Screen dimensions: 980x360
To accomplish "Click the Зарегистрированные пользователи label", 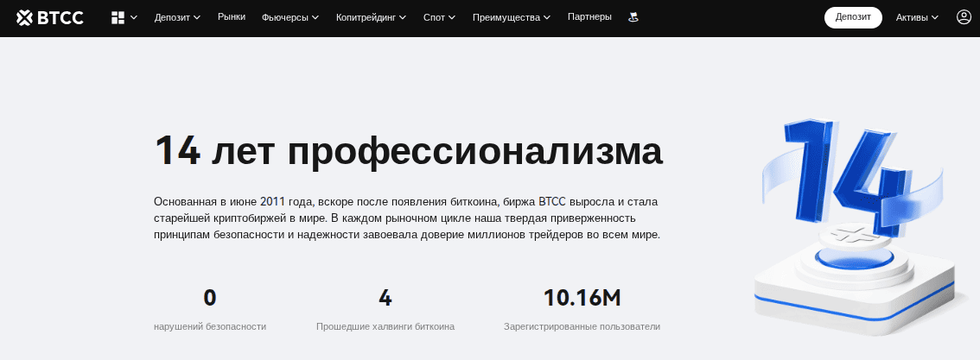I will pos(582,326).
